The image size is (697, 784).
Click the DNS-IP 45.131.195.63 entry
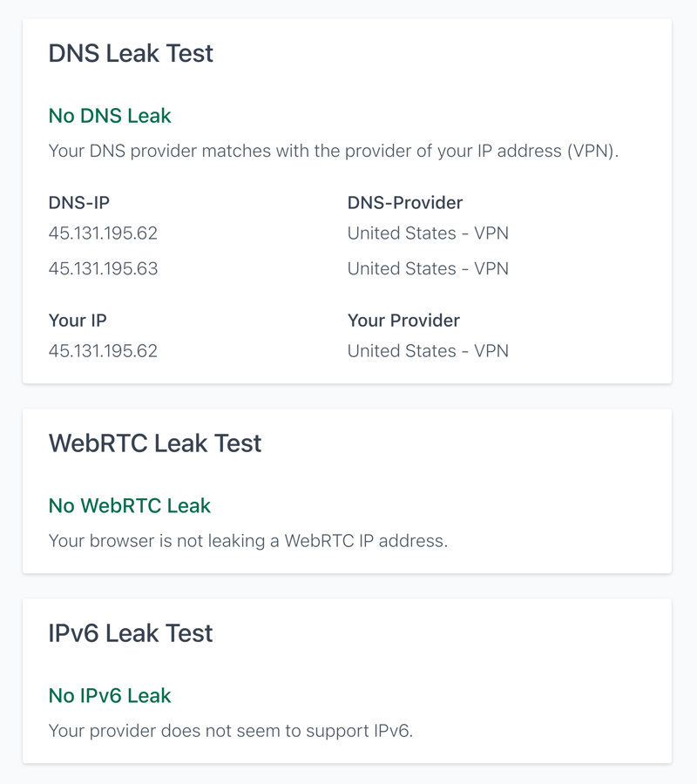[x=103, y=268]
